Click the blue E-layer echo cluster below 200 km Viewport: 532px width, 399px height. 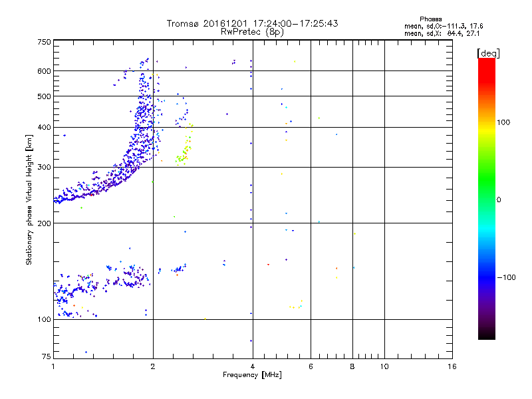tap(102, 285)
